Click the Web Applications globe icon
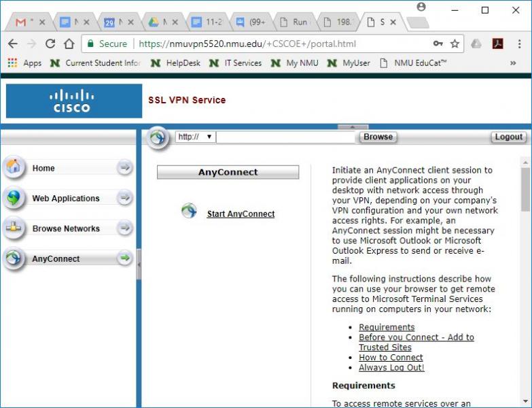This screenshot has height=408, width=532. [14, 198]
